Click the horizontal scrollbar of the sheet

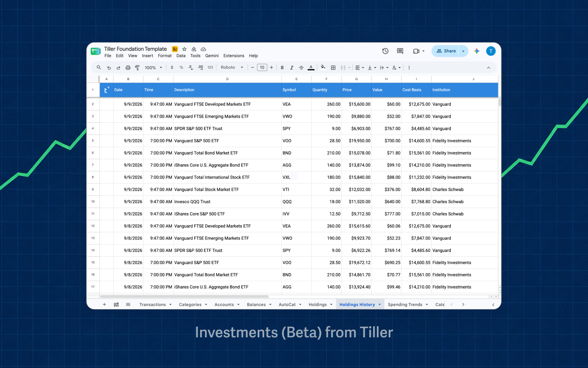tap(185, 296)
